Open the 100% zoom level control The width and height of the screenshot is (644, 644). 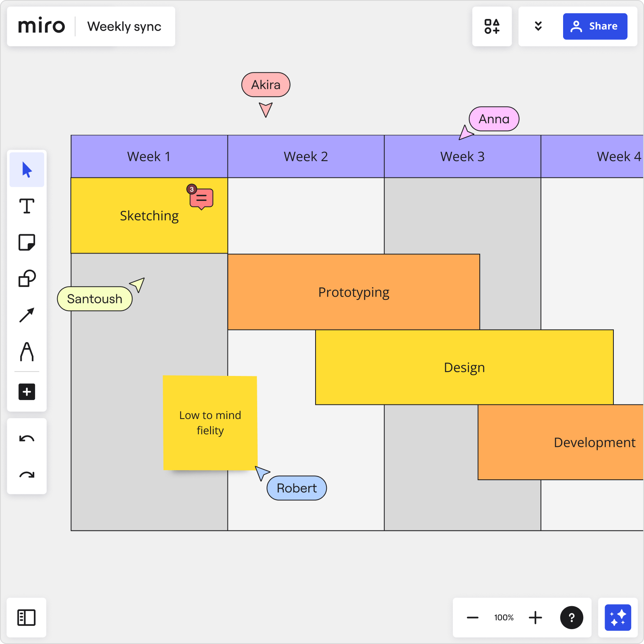tap(504, 617)
